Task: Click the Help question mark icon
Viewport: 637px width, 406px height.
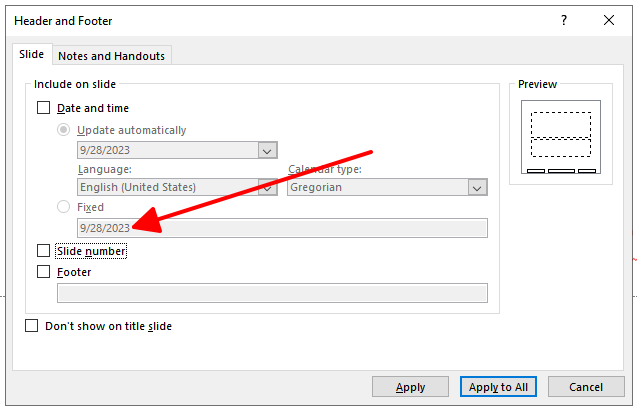Action: tap(564, 20)
